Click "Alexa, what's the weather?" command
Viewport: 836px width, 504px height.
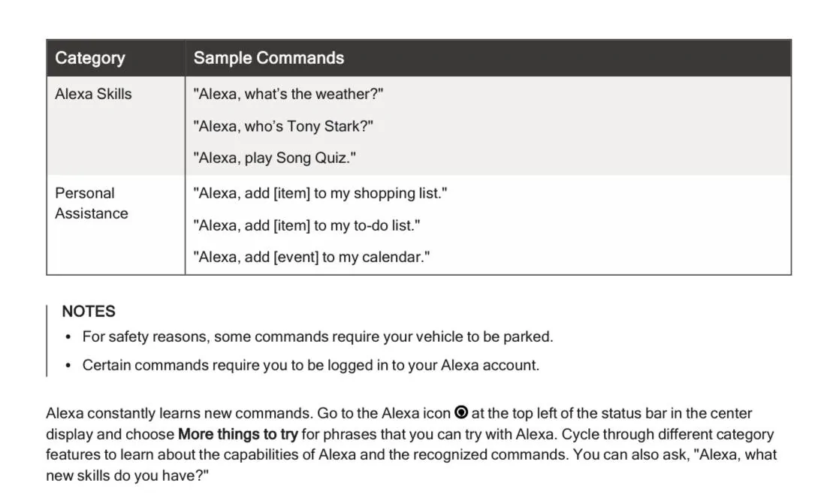[288, 94]
